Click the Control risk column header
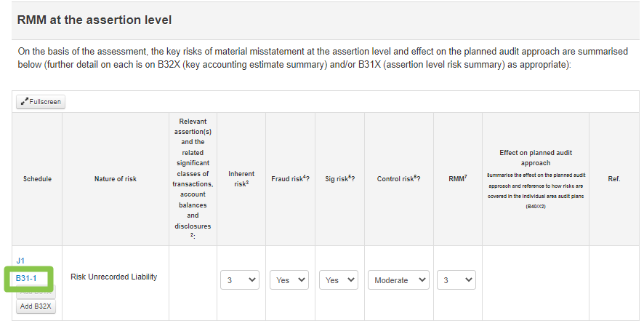The width and height of the screenshot is (644, 321). (x=399, y=179)
